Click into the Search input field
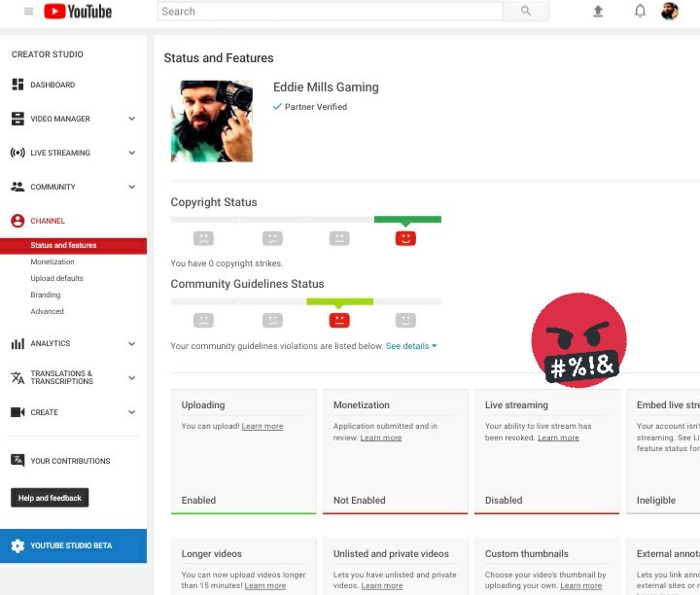This screenshot has height=595, width=700. tap(330, 11)
